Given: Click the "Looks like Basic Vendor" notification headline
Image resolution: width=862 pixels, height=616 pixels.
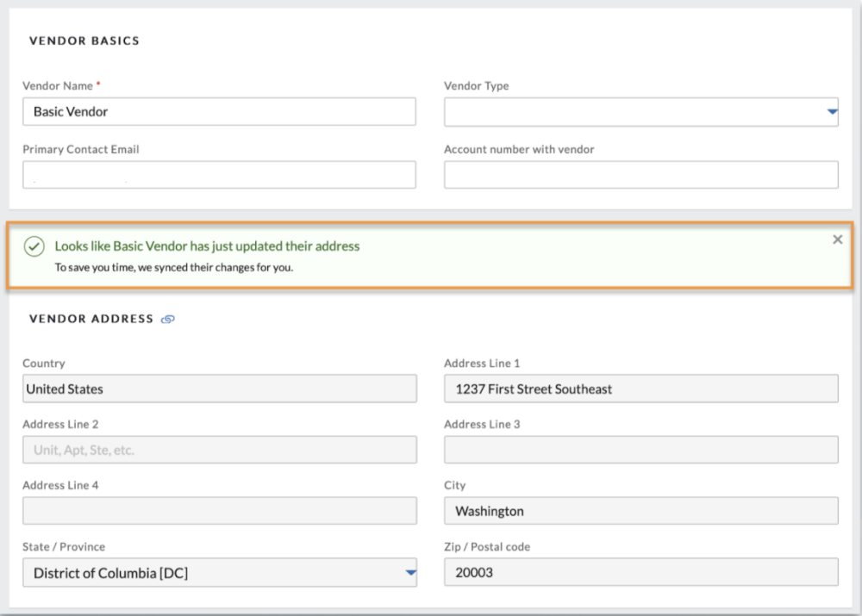Looking at the screenshot, I should [x=207, y=246].
